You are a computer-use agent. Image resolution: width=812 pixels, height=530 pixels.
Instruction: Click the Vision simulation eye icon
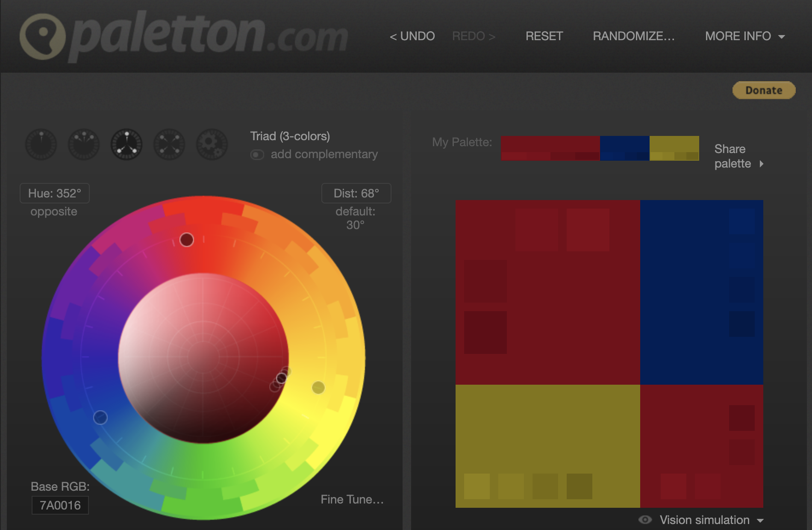click(645, 520)
